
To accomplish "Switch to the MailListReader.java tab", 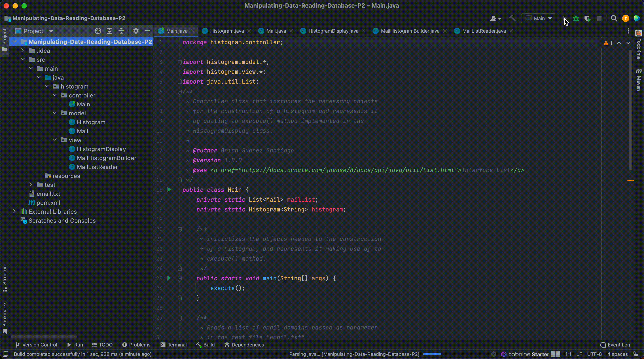I will [484, 30].
